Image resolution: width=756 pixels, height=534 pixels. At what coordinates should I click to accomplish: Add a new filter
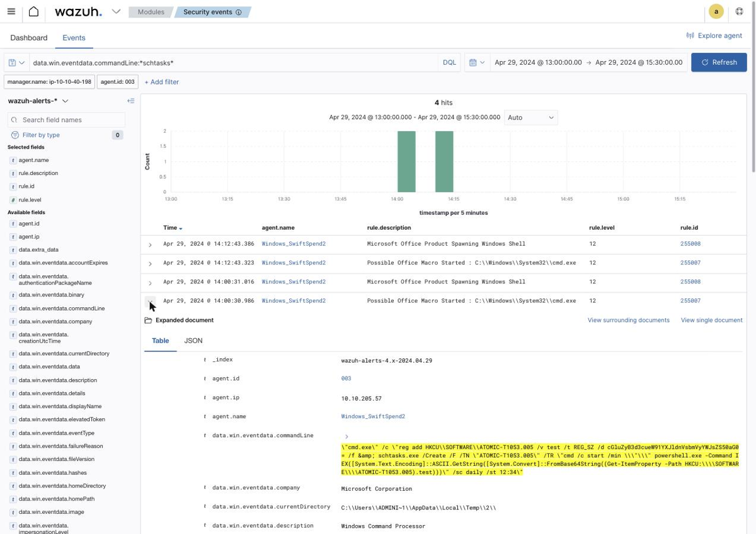[162, 82]
